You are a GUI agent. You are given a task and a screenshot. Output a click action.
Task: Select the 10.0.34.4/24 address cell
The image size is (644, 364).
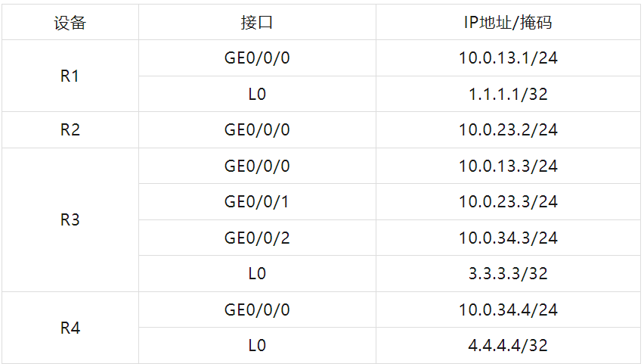click(x=508, y=310)
